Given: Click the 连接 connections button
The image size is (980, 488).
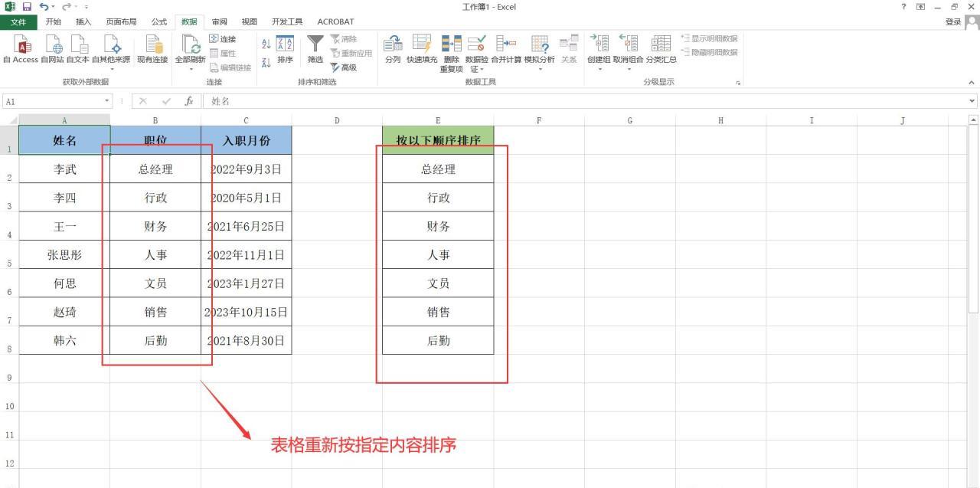Looking at the screenshot, I should [x=223, y=39].
